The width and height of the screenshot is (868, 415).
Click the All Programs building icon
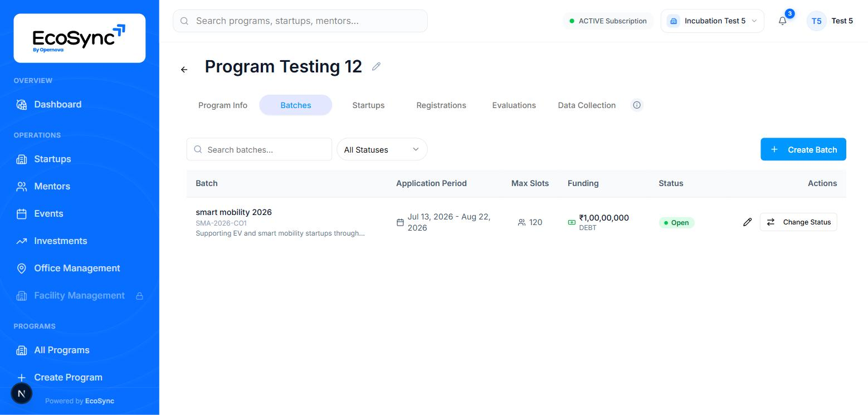click(21, 350)
